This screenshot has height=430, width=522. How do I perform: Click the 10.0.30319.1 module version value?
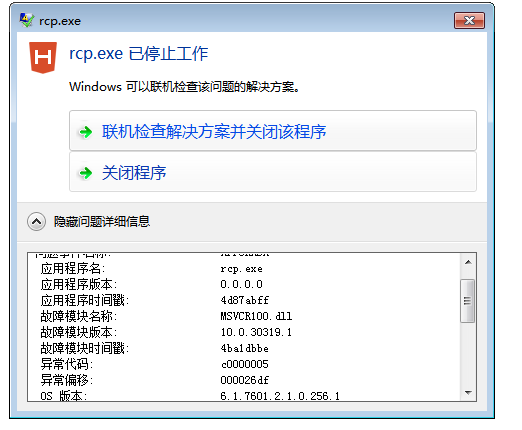256,332
